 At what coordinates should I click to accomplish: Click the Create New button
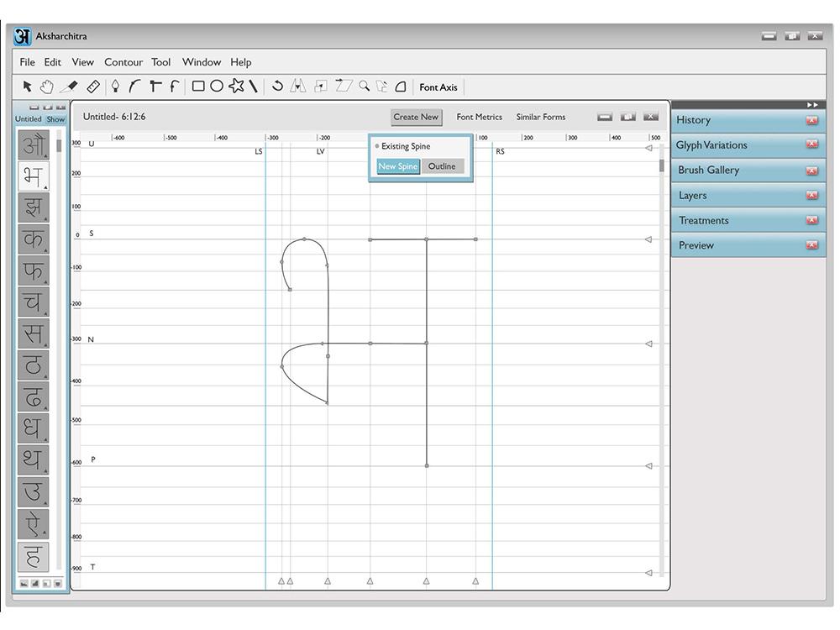pyautogui.click(x=416, y=118)
